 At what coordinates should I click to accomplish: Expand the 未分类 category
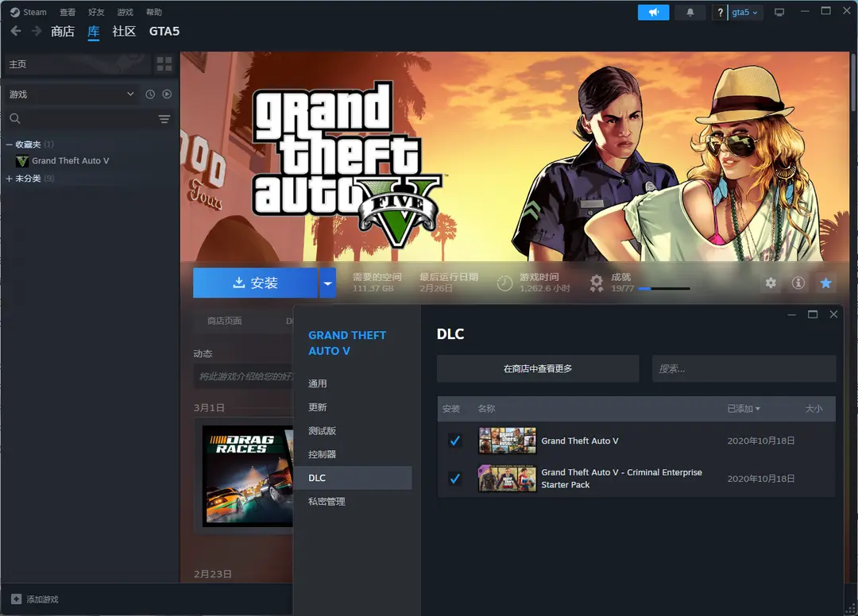(x=9, y=178)
